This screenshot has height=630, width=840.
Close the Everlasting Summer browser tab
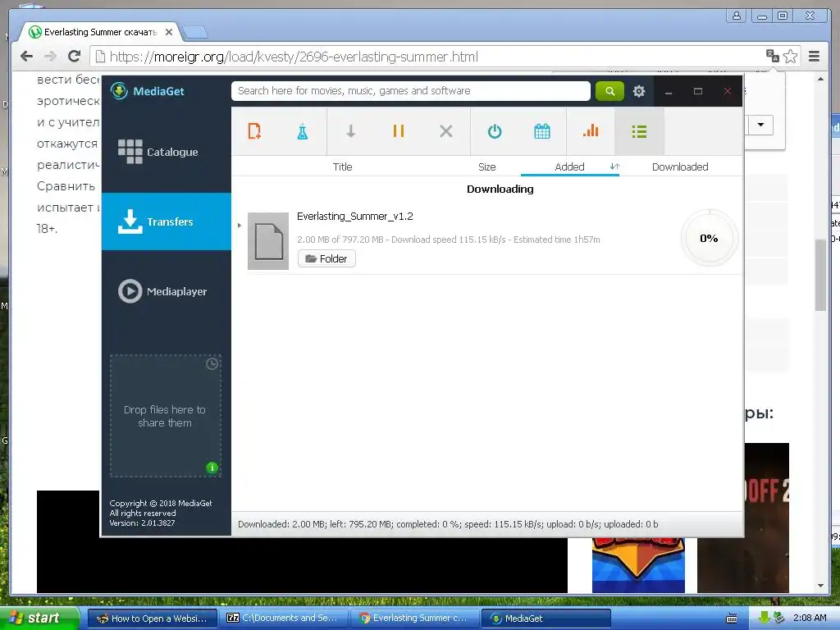pos(169,32)
